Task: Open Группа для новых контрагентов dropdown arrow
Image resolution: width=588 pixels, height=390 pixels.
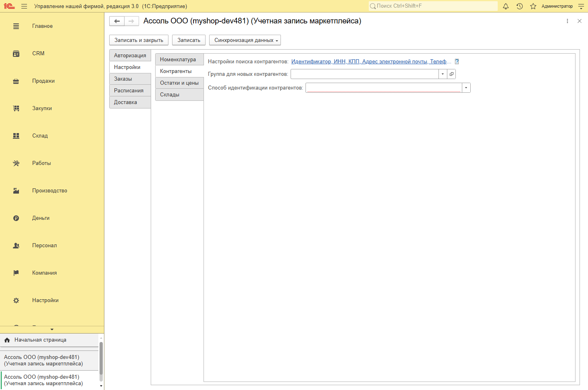Action: [x=443, y=74]
